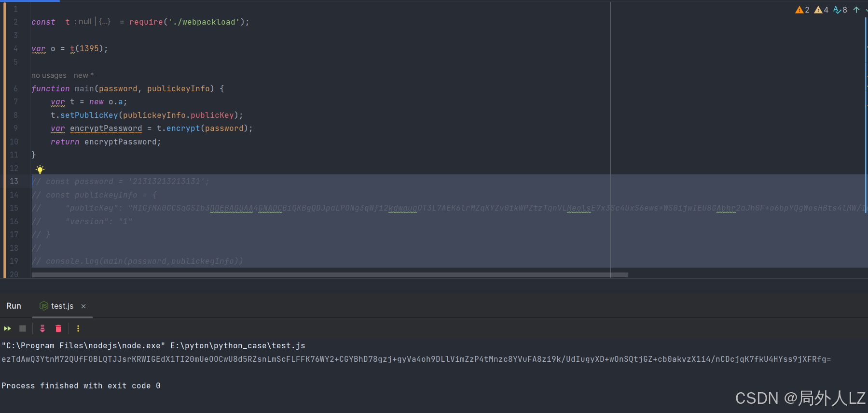The image size is (868, 413).
Task: Click the previous highlighted error arrow
Action: tap(856, 10)
